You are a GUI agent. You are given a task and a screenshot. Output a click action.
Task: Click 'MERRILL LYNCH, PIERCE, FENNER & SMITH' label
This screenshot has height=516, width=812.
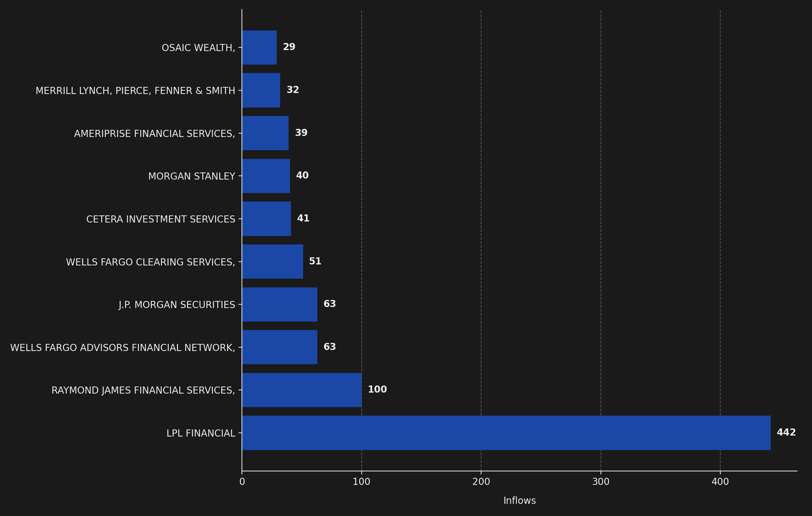click(135, 91)
